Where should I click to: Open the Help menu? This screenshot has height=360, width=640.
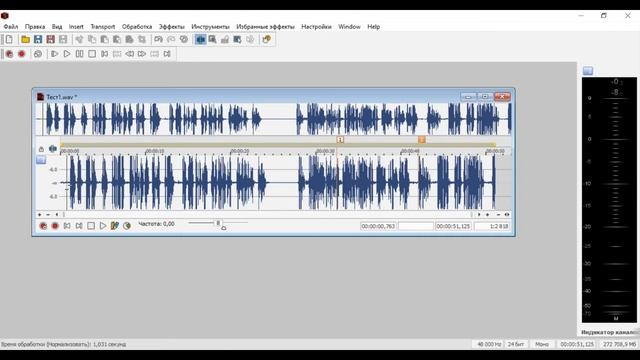373,27
